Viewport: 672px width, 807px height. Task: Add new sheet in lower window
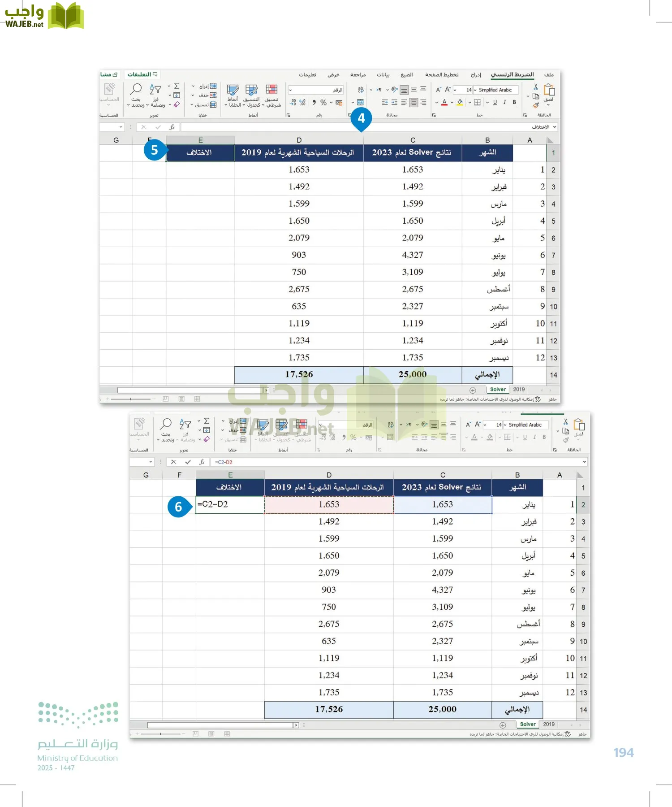(503, 725)
